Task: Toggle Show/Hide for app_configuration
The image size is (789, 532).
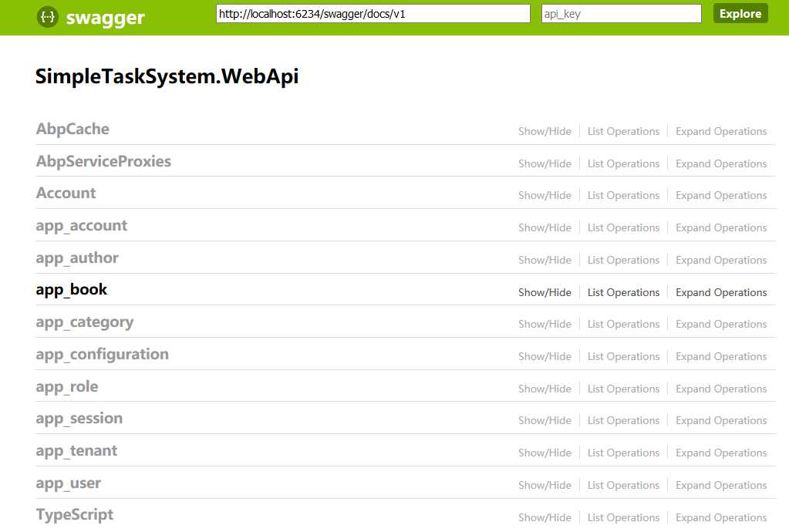Action: (545, 356)
